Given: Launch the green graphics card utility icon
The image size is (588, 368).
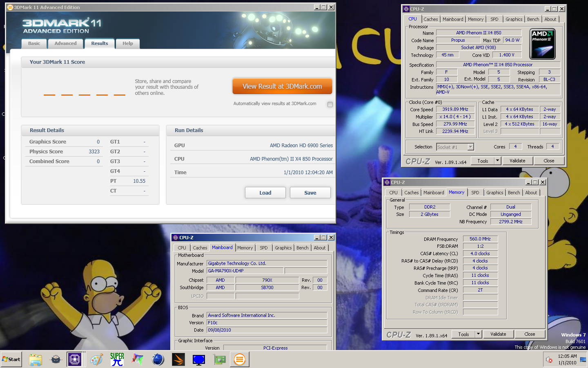Looking at the screenshot, I should tap(220, 359).
